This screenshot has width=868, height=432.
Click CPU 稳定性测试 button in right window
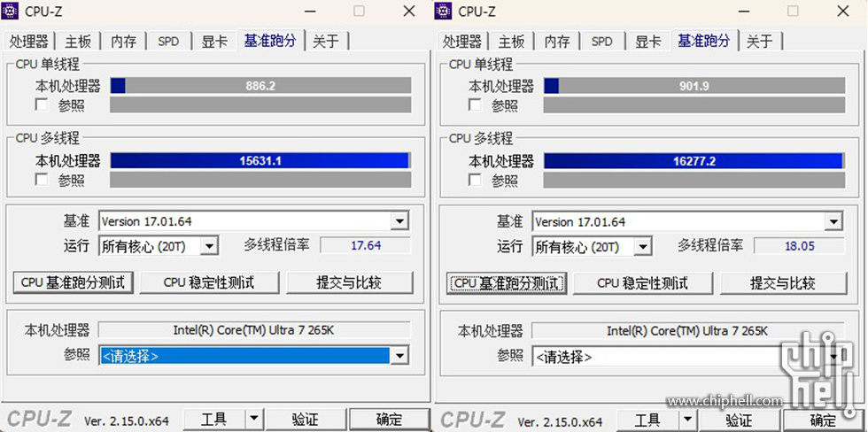[643, 283]
